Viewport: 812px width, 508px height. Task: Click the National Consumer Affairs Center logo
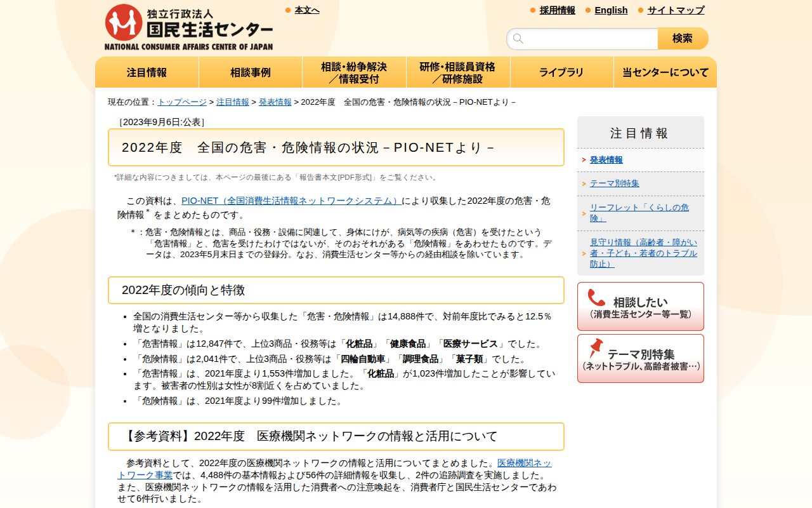point(189,27)
